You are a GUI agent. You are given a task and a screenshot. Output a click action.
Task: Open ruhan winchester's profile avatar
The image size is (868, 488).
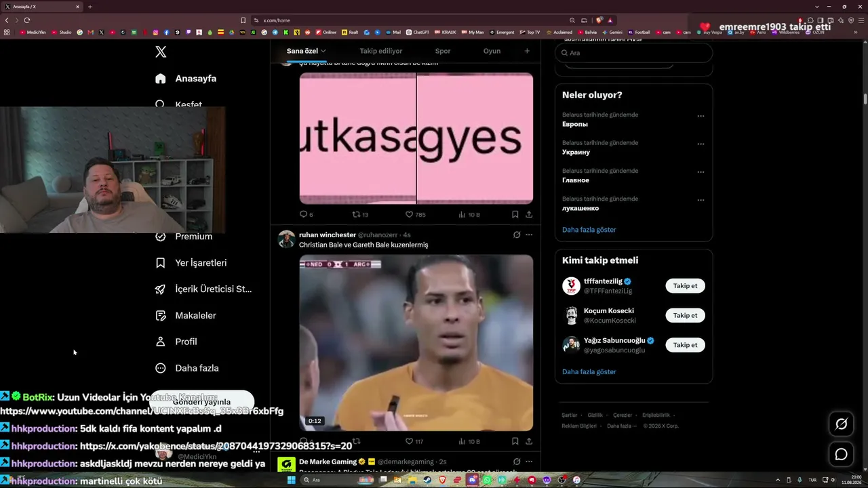[287, 240]
